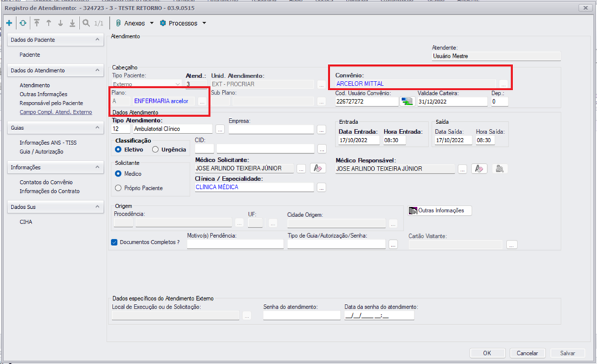Screen dimensions: 597x364
Task: Collapse the Dados do Atendimento section
Action: (97, 70)
